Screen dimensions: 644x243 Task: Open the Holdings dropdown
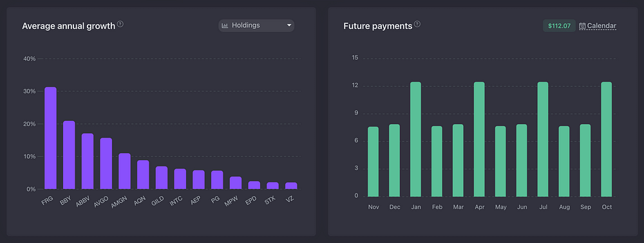pyautogui.click(x=256, y=26)
